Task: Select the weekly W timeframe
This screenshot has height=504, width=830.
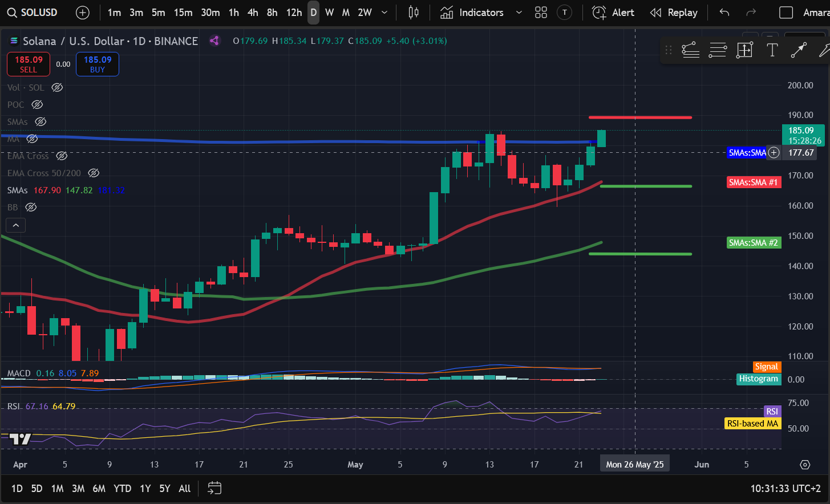Action: [x=329, y=13]
